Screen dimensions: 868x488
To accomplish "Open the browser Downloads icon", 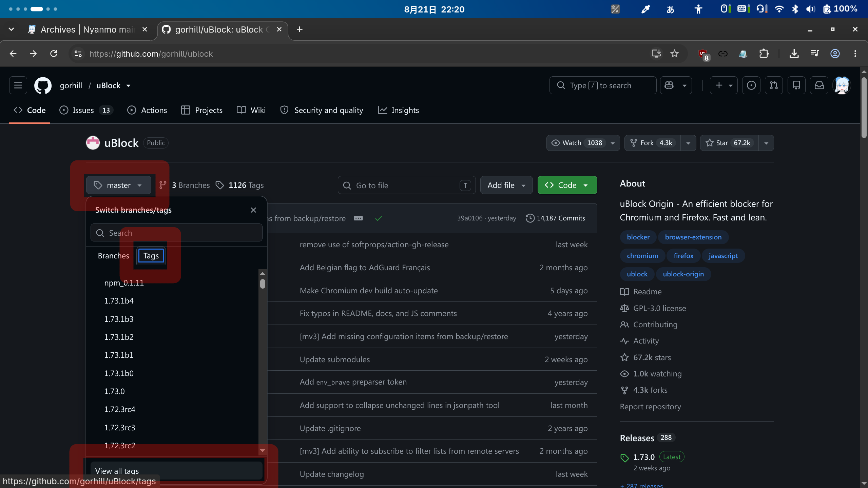I will tap(794, 54).
